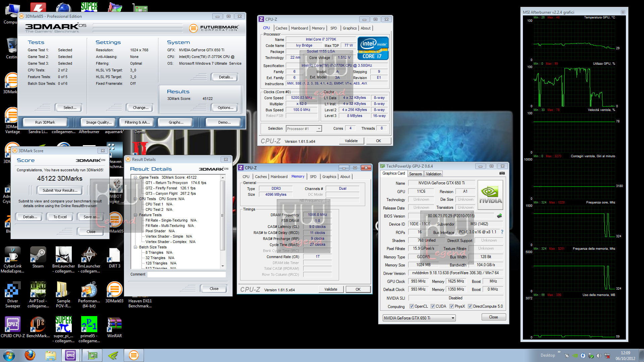The height and width of the screenshot is (362, 644).
Task: Click To Excel button
Action: 60,217
